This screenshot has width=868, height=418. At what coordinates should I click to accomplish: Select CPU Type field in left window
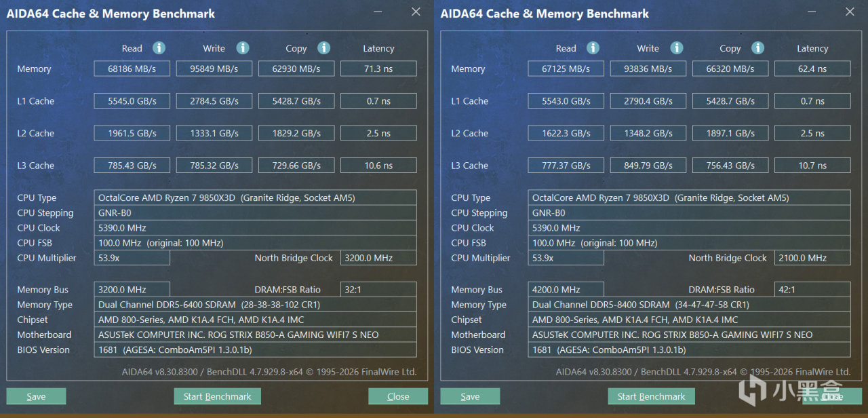pyautogui.click(x=256, y=198)
